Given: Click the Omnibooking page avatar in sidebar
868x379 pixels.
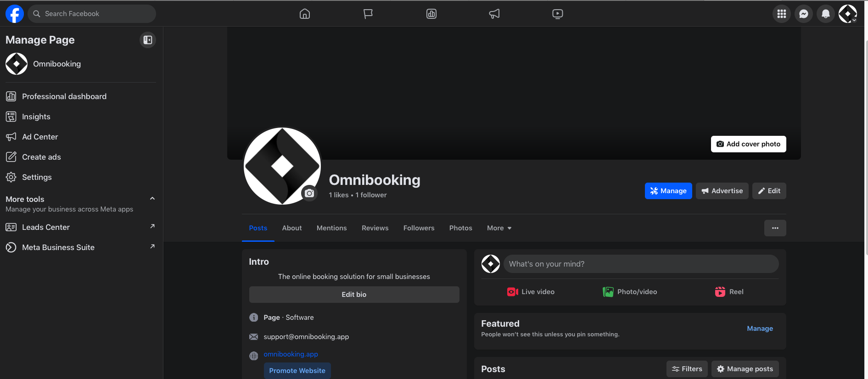Looking at the screenshot, I should (17, 64).
